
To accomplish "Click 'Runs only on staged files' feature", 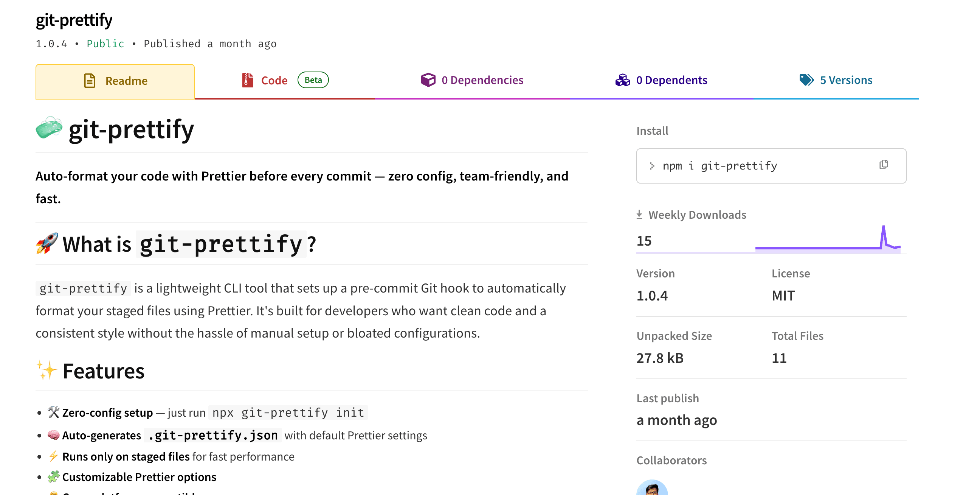I will click(126, 456).
